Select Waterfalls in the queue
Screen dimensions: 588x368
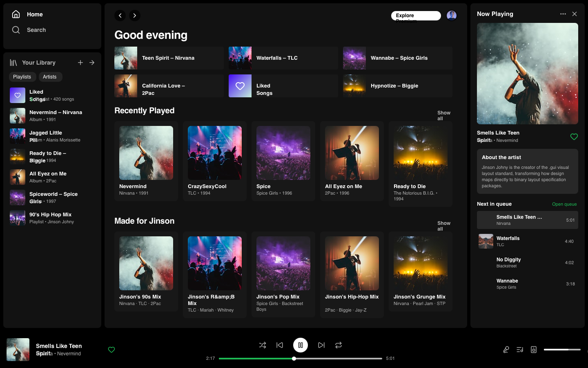pyautogui.click(x=528, y=241)
